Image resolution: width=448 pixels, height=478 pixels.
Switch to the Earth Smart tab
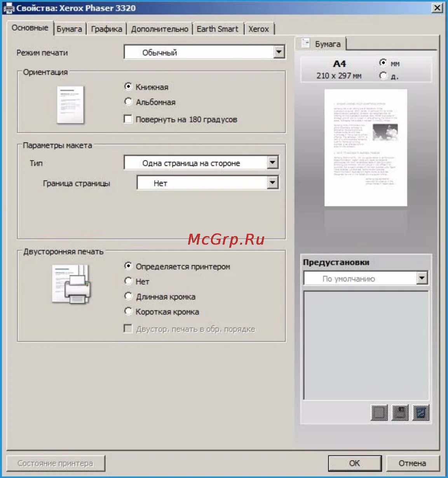click(x=218, y=28)
